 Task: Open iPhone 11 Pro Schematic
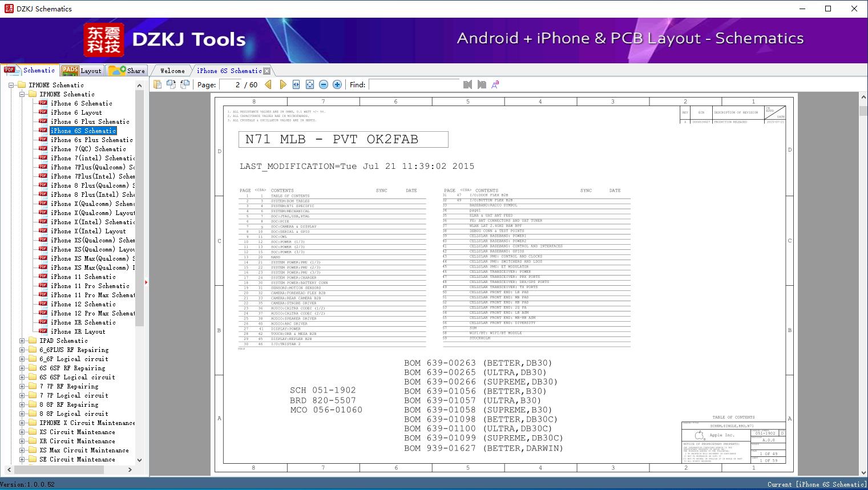pos(90,286)
